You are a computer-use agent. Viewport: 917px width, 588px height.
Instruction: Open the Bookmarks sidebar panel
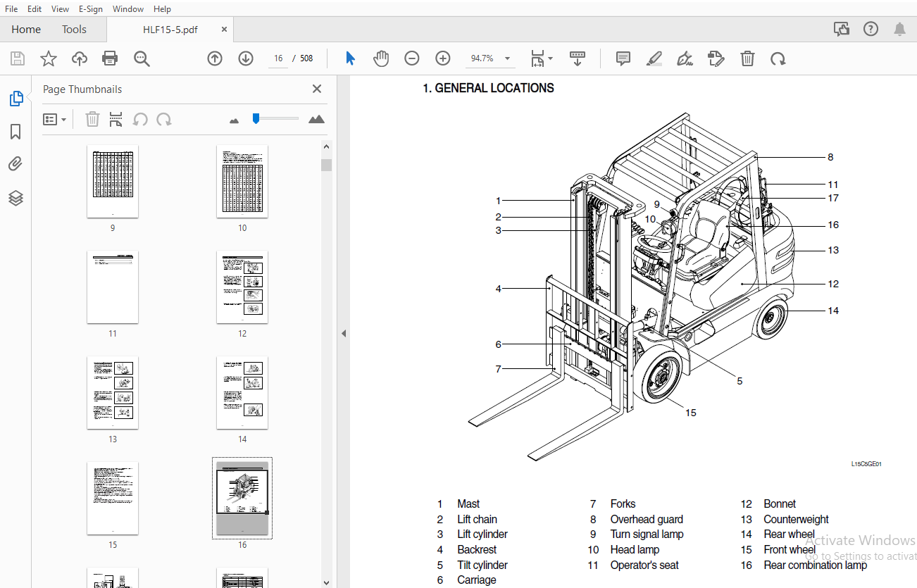(x=16, y=132)
